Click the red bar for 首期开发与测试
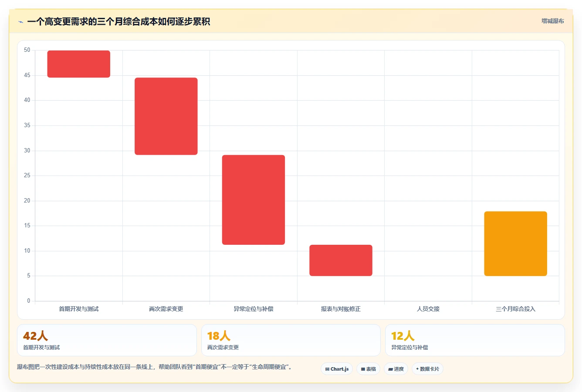 [x=79, y=64]
